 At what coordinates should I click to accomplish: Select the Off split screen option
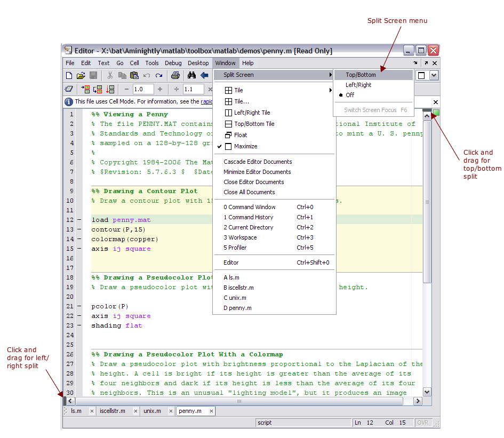click(x=350, y=95)
